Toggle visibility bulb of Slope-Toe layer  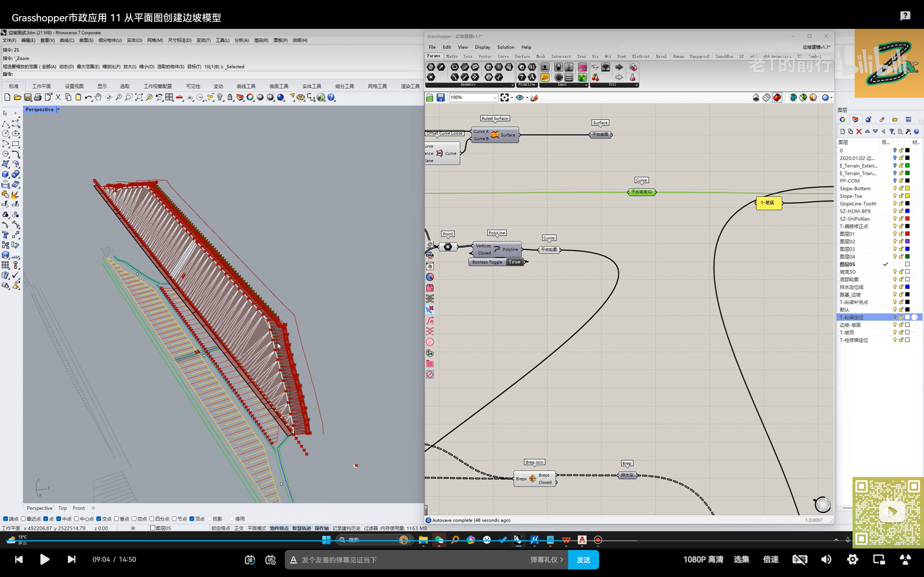click(x=895, y=196)
